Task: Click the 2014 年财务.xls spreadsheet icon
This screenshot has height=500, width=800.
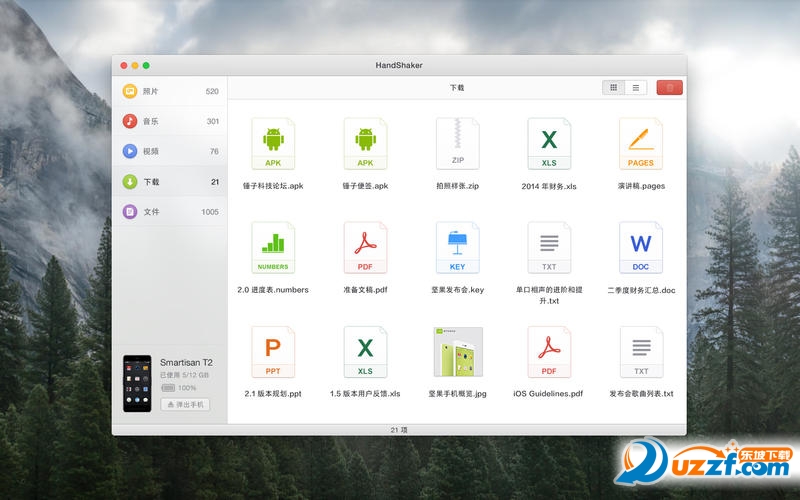Action: point(549,144)
